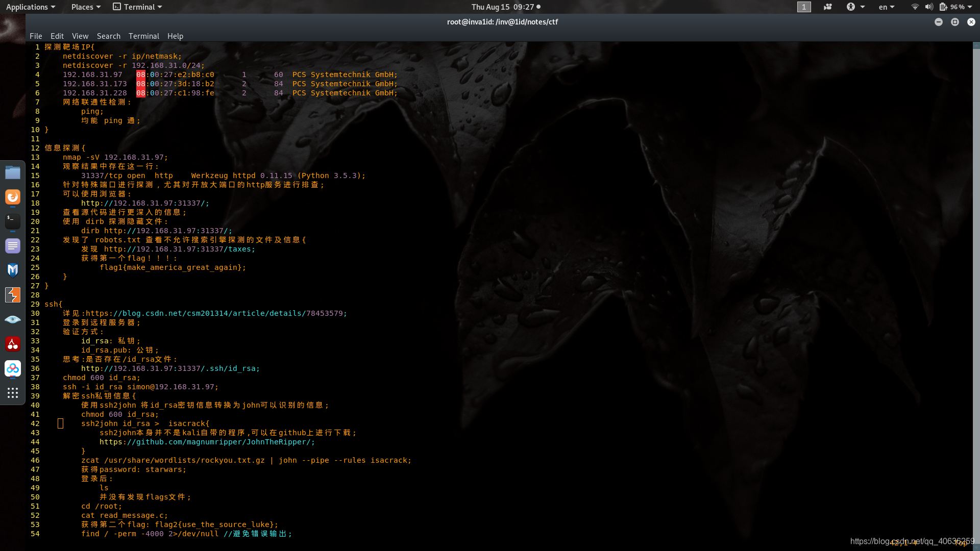
Task: Click the Werkzeug httpd 0.11.15 line
Action: (224, 176)
